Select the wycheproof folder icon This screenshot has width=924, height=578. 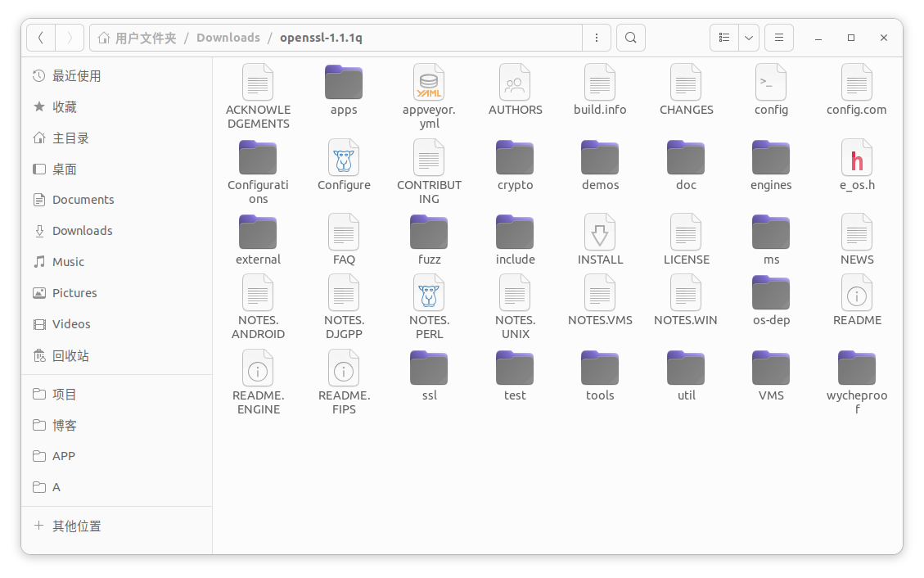coord(857,368)
